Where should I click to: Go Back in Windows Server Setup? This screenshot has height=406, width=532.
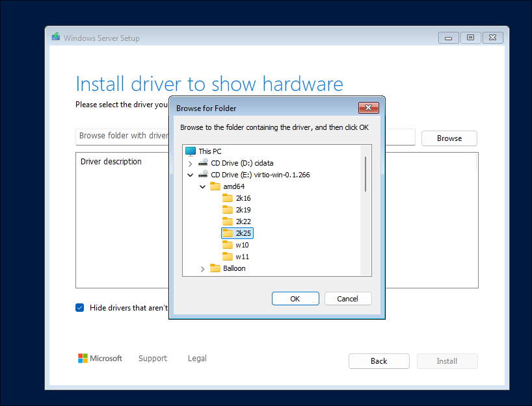pyautogui.click(x=379, y=361)
